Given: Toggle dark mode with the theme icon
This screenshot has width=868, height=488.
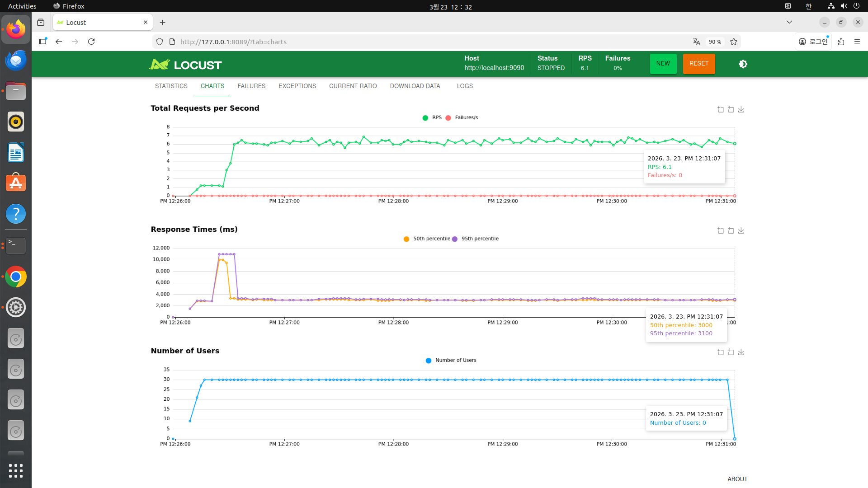Looking at the screenshot, I should [743, 64].
